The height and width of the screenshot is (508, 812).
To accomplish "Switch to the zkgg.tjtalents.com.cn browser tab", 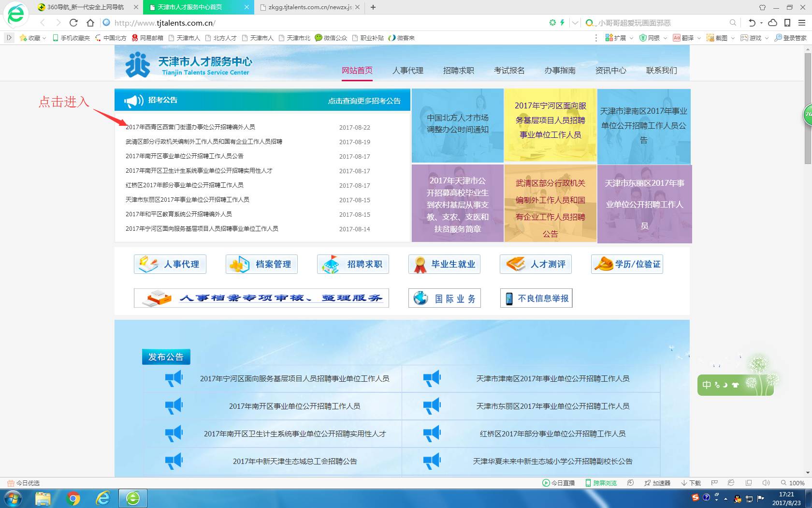I will click(310, 7).
